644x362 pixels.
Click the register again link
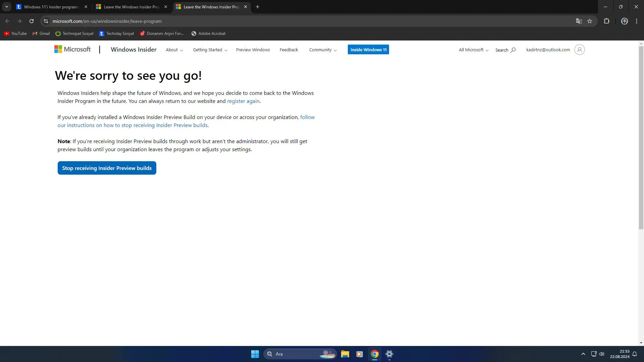click(x=243, y=101)
